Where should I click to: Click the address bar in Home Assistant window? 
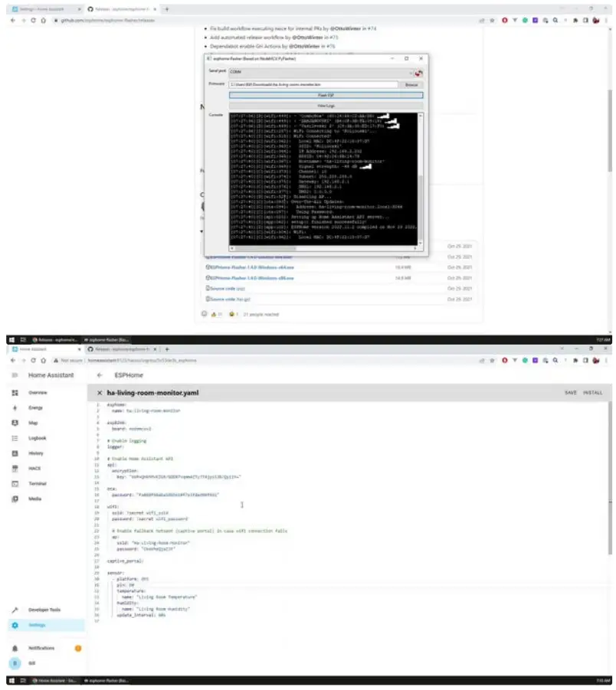click(264, 361)
